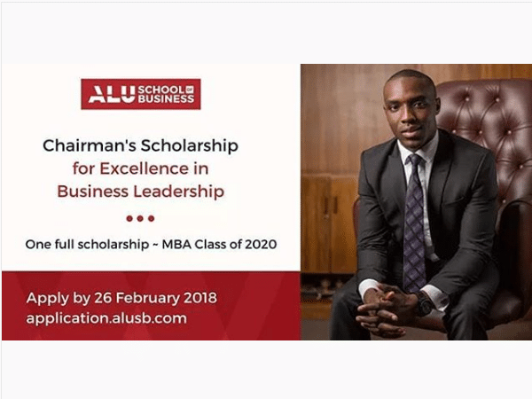Click the "Business Leadership" text line
The width and height of the screenshot is (532, 399).
[x=141, y=191]
